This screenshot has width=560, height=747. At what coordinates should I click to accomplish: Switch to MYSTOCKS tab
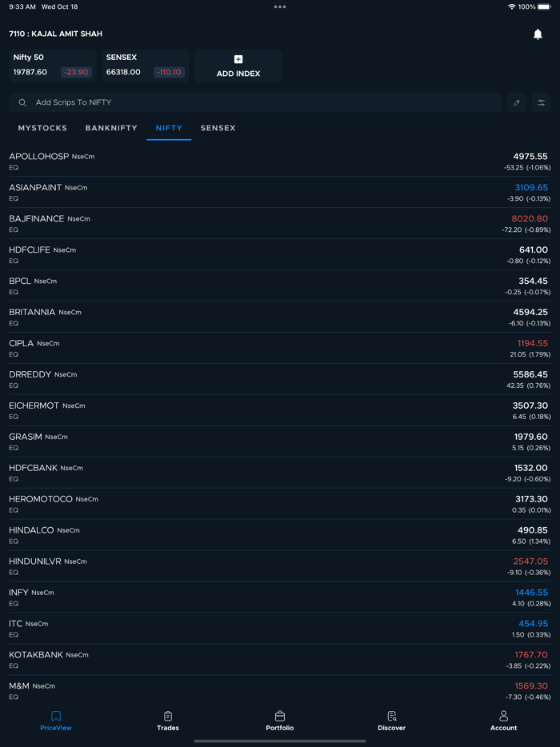(42, 128)
